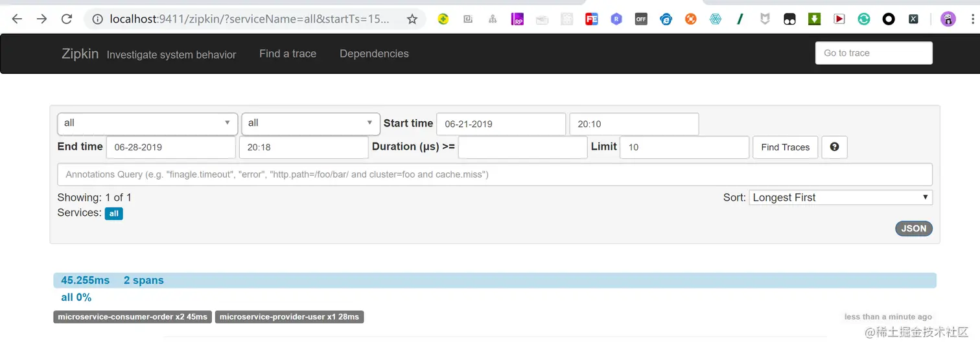The width and height of the screenshot is (980, 350).
Task: Open the red FE extension
Action: tap(591, 19)
